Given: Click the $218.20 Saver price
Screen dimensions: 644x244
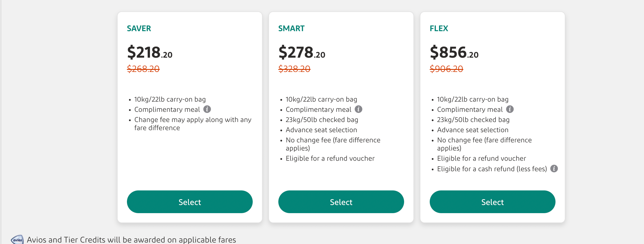Looking at the screenshot, I should [150, 52].
